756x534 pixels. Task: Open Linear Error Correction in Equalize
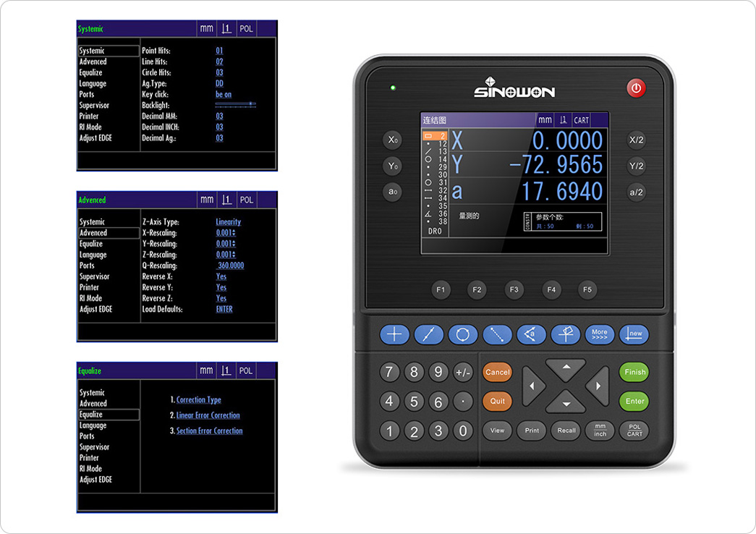(209, 414)
